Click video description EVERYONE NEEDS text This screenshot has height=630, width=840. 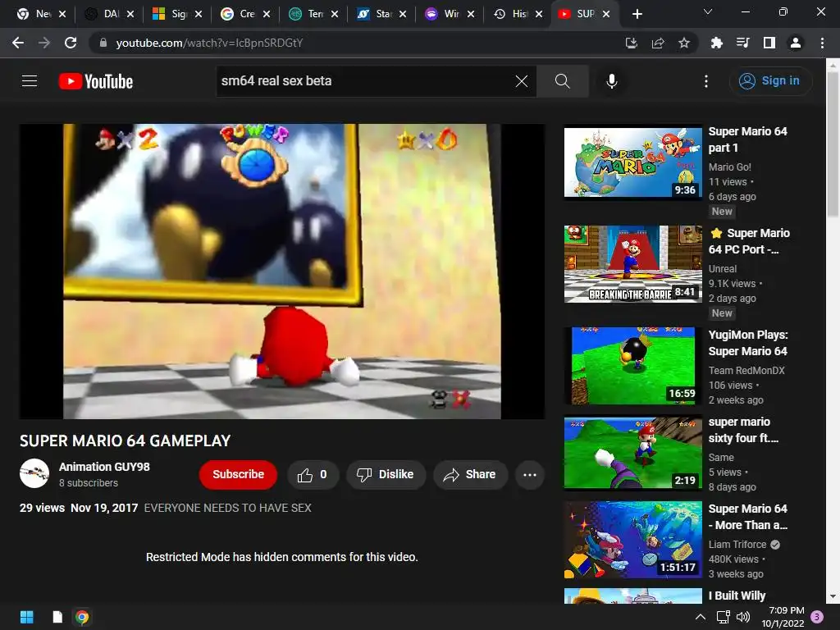pos(228,508)
